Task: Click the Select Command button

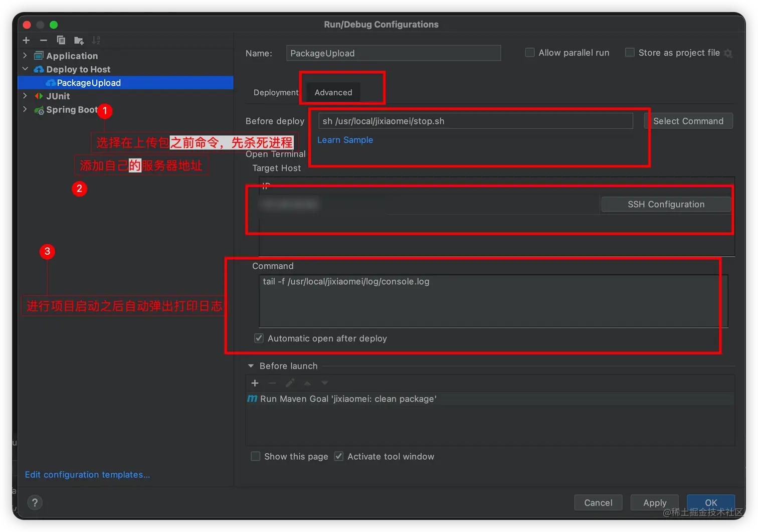Action: click(x=688, y=121)
